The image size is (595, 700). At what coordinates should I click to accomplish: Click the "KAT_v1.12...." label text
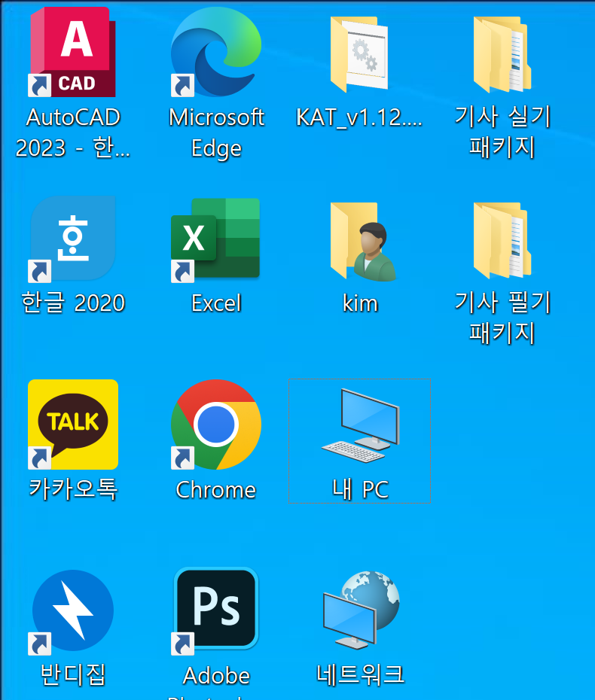359,118
